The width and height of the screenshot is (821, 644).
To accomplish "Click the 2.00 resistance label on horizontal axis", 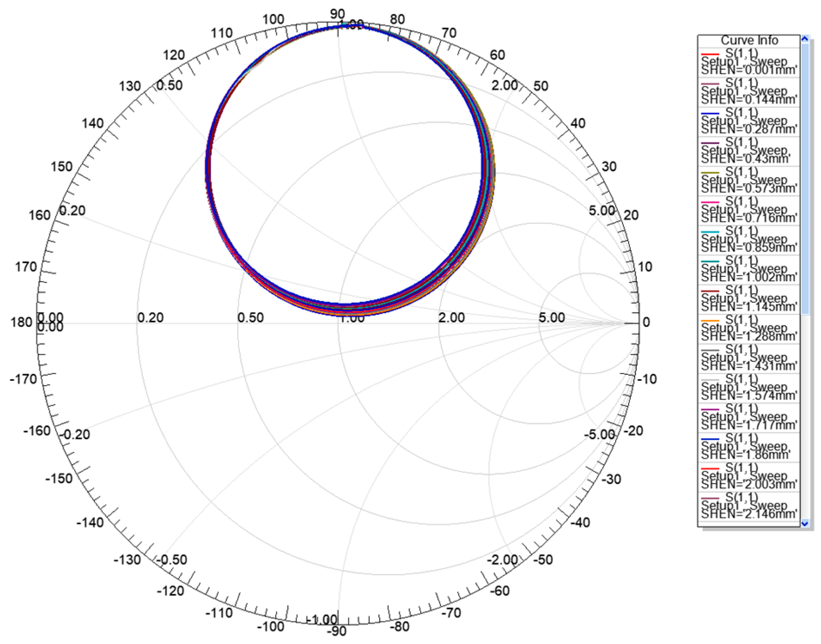I will (x=452, y=318).
